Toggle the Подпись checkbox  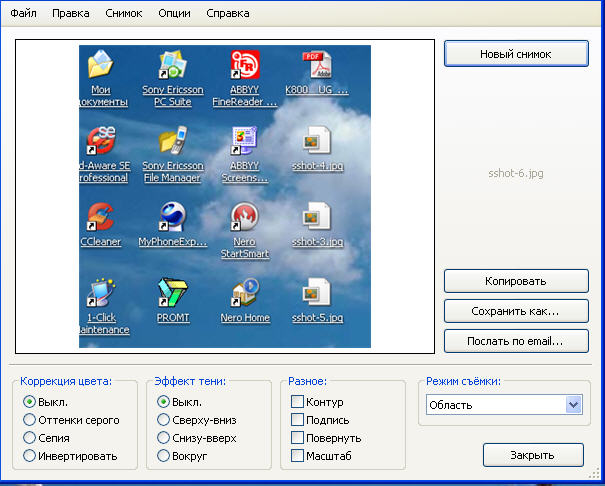tap(297, 420)
